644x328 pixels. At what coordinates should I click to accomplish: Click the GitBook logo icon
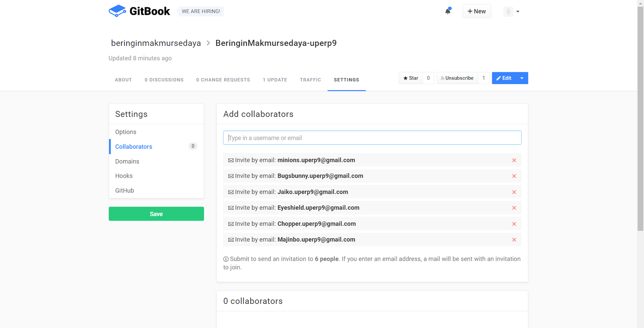pyautogui.click(x=117, y=11)
